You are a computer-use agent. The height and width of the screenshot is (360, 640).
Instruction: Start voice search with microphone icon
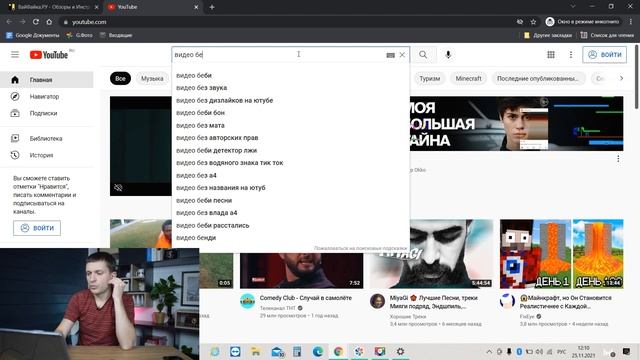[x=448, y=55]
